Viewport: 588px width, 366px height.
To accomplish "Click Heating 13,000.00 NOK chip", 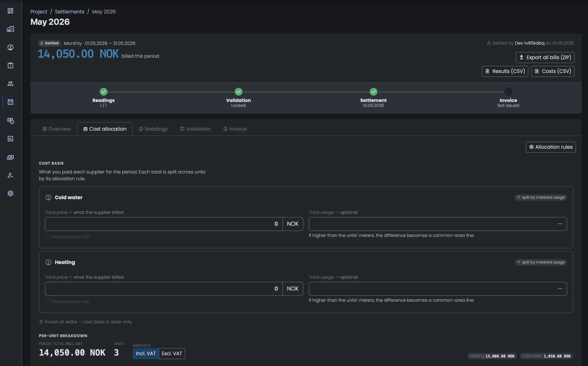I will click(x=492, y=356).
